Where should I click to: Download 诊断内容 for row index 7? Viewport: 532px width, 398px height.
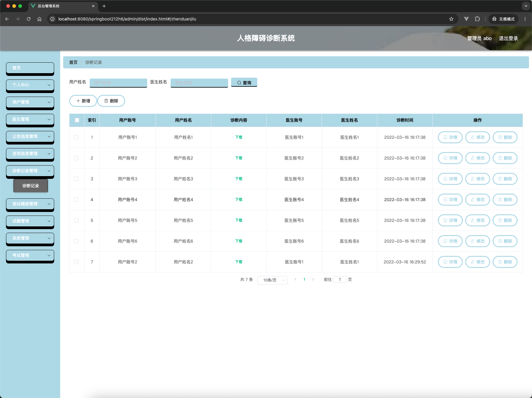(x=239, y=262)
